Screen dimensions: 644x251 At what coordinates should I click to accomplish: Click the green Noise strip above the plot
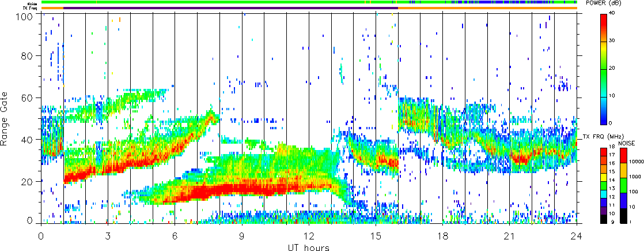(309, 2)
